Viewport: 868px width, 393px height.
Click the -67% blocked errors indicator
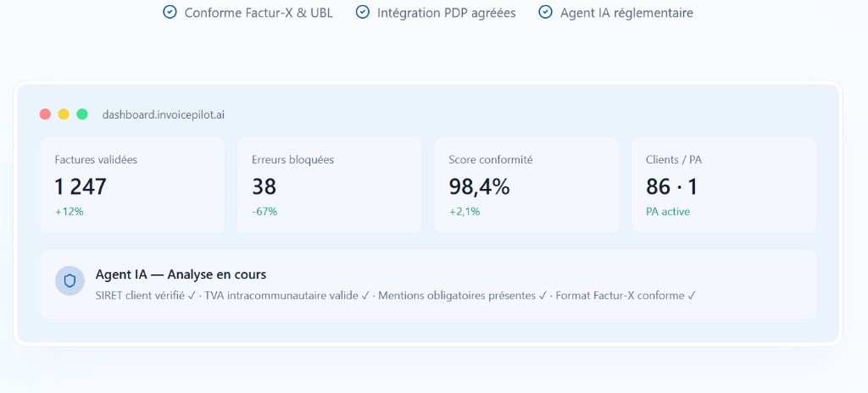coord(264,212)
